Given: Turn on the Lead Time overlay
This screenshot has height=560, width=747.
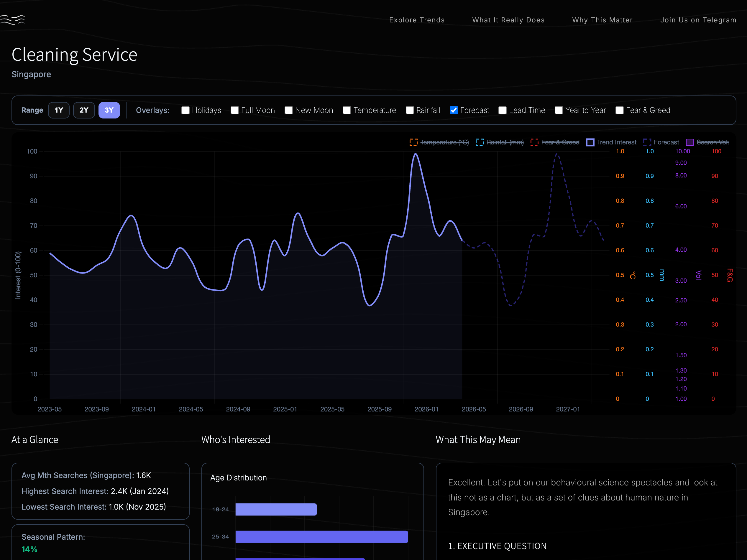Looking at the screenshot, I should pos(503,110).
